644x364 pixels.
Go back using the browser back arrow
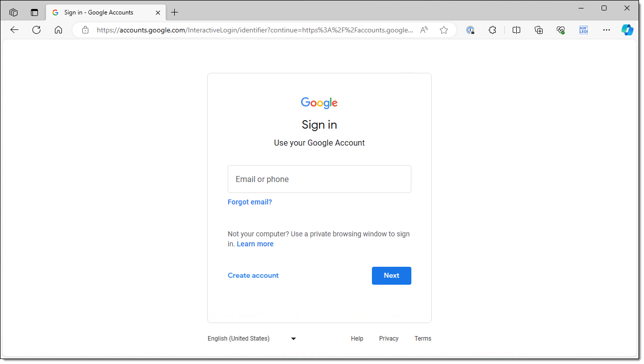14,30
